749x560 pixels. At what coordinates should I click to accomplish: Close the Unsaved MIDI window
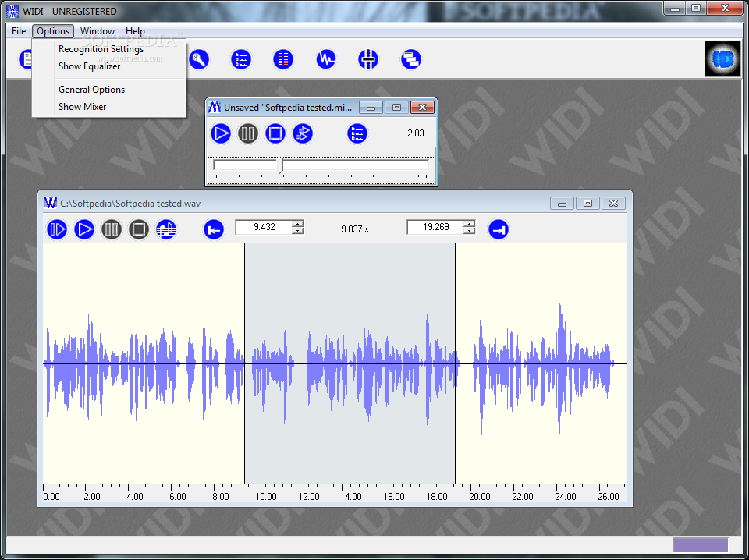[x=422, y=108]
